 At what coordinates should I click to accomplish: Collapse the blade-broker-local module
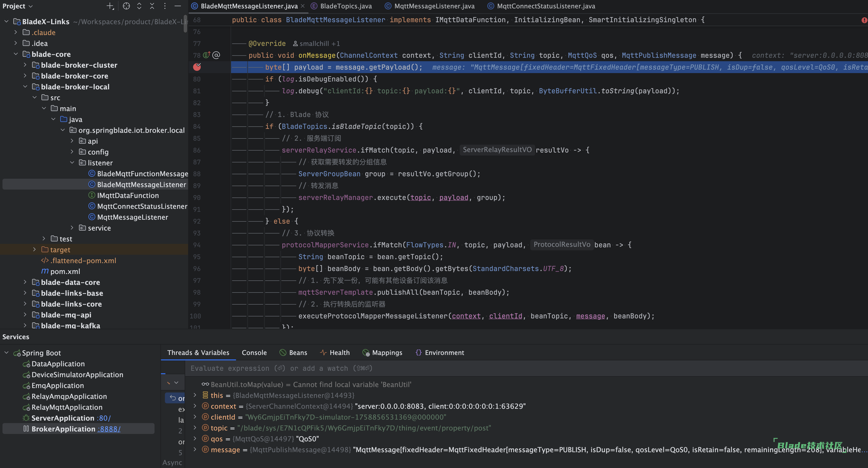(x=25, y=87)
